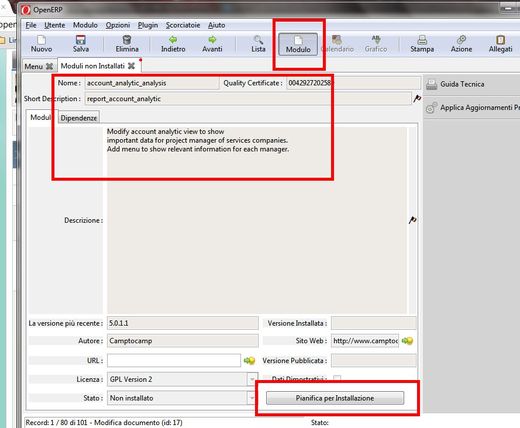
Task: Delete the record using the Elimina icon
Action: tap(127, 44)
